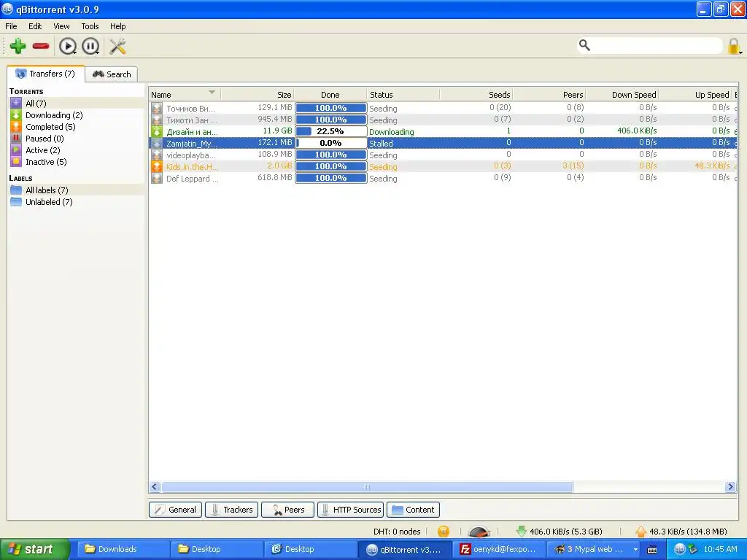Click the 100.0% progress bar of Def Leppard
Image resolution: width=747 pixels, height=560 pixels.
click(x=330, y=178)
